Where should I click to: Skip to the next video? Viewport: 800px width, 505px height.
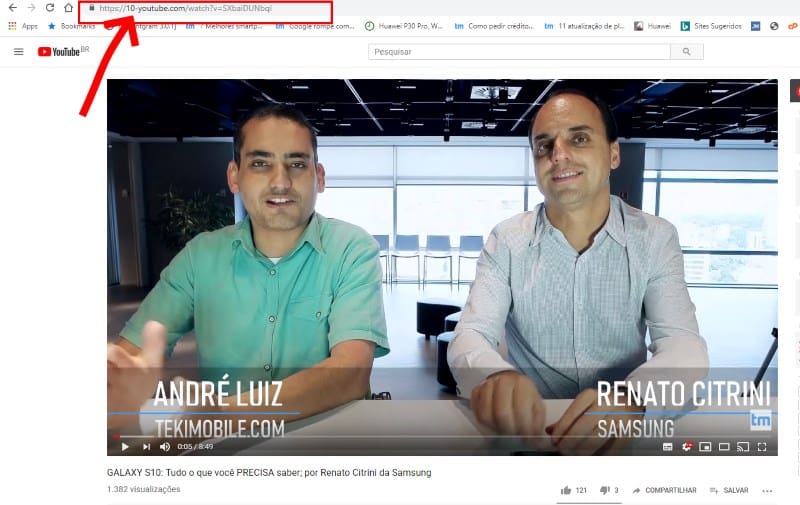146,447
